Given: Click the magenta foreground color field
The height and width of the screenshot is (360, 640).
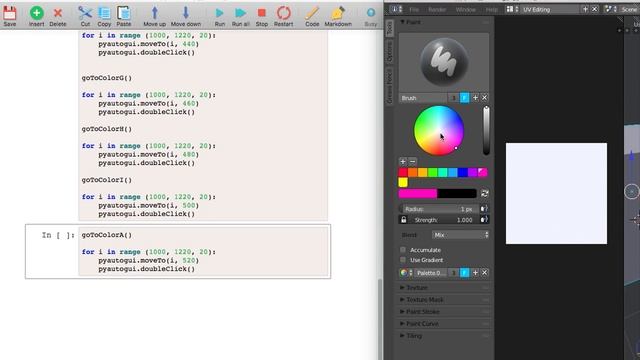Looking at the screenshot, I should [x=418, y=193].
